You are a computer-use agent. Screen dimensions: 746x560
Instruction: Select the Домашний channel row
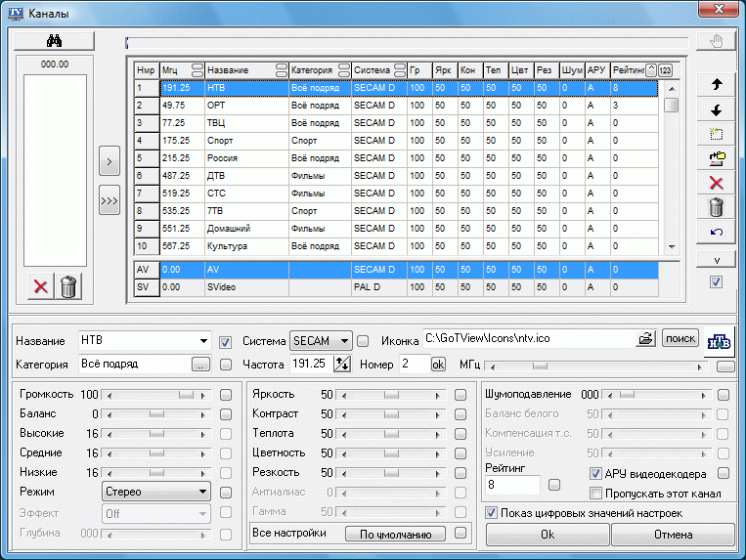[x=396, y=229]
